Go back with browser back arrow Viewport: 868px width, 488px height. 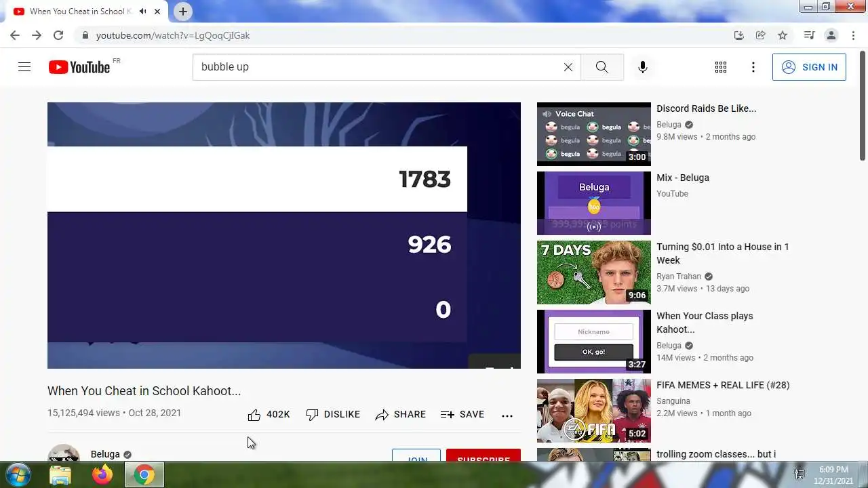tap(15, 35)
